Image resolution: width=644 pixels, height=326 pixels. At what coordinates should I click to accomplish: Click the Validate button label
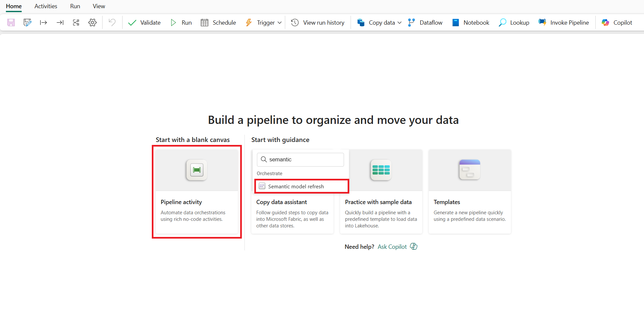pyautogui.click(x=150, y=23)
